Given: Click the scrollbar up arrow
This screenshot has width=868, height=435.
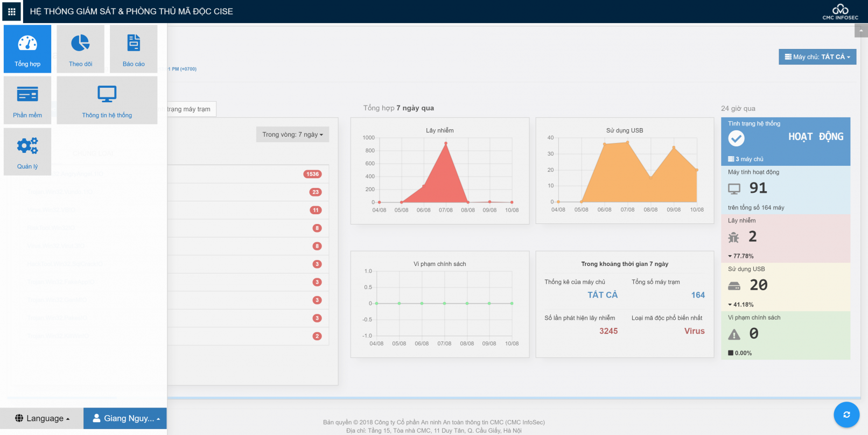Looking at the screenshot, I should 861,31.
